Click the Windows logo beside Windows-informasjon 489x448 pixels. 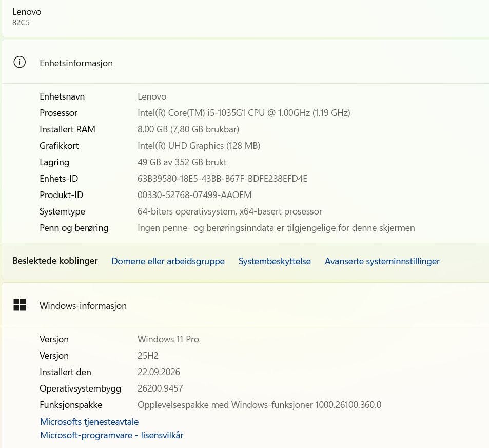tap(19, 305)
